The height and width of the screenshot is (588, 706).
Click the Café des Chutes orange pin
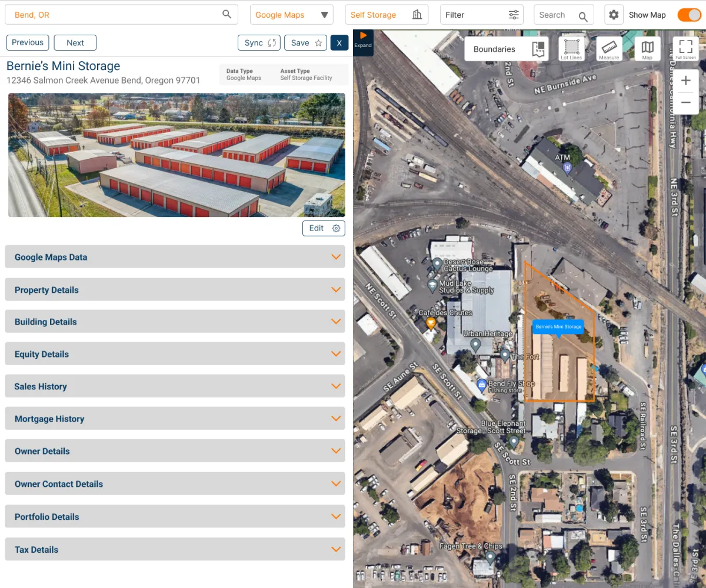(x=431, y=323)
